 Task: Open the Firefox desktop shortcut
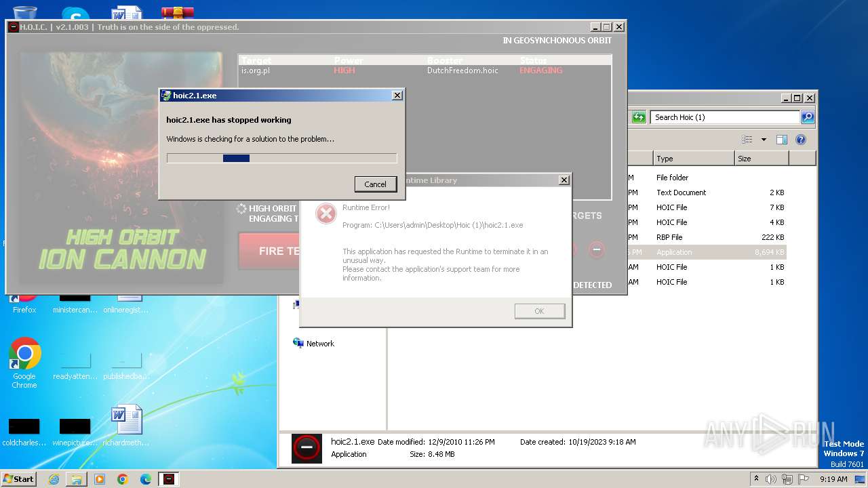click(x=24, y=304)
